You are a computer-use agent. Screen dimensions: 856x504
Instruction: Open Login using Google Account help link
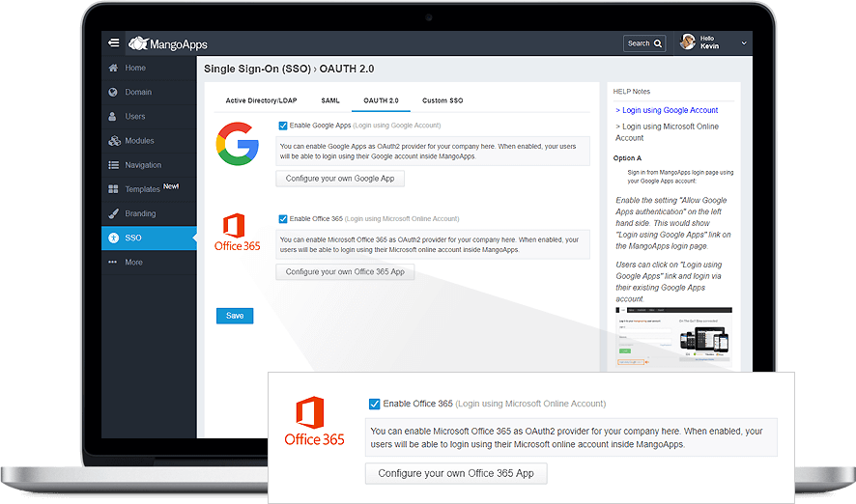pyautogui.click(x=667, y=110)
